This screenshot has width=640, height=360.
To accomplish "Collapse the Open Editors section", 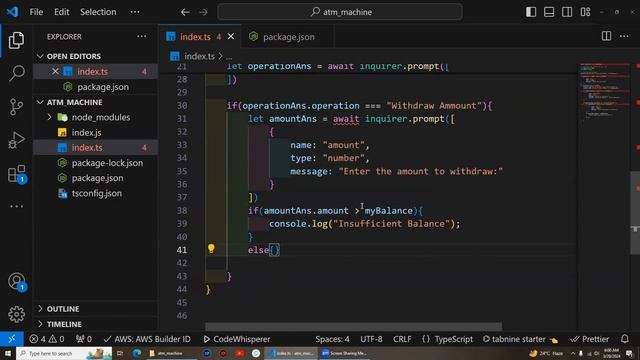I will click(x=40, y=56).
